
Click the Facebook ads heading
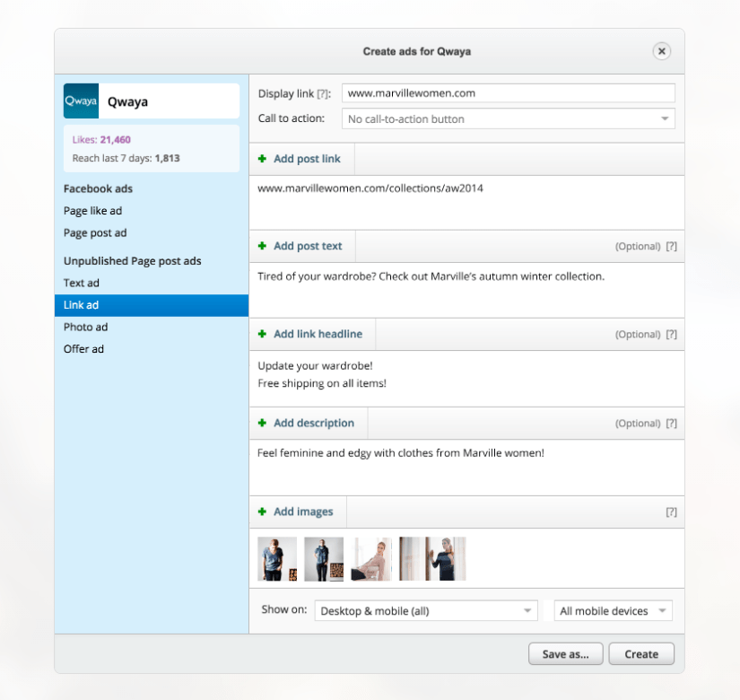98,188
